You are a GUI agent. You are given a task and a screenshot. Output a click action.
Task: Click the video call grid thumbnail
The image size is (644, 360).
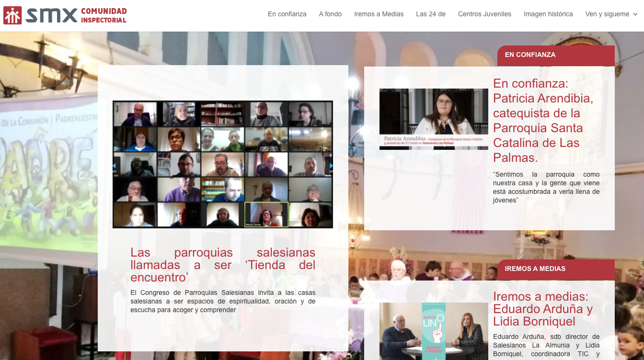click(222, 164)
